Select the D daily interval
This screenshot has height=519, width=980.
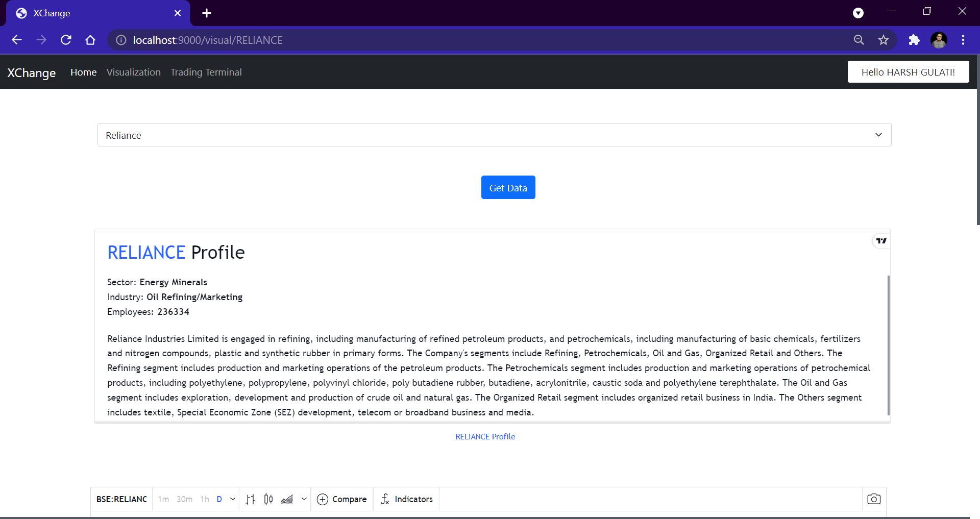pos(219,499)
